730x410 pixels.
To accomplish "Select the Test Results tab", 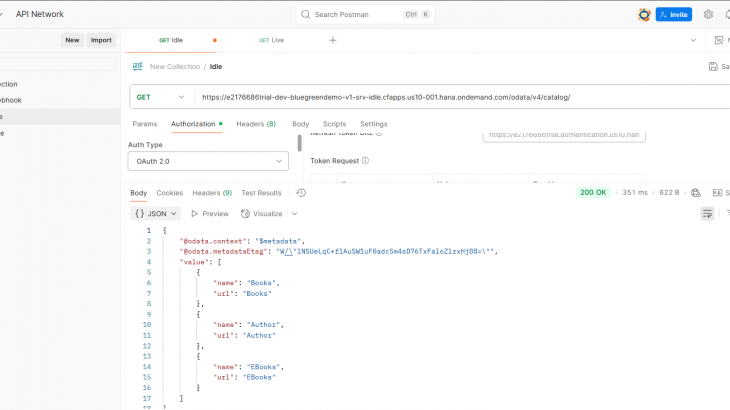I will [x=261, y=193].
